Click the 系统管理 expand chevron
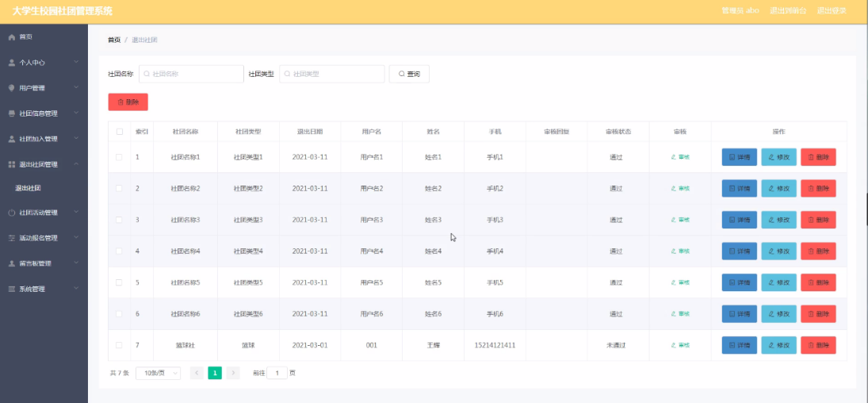The height and width of the screenshot is (403, 868). coord(76,289)
